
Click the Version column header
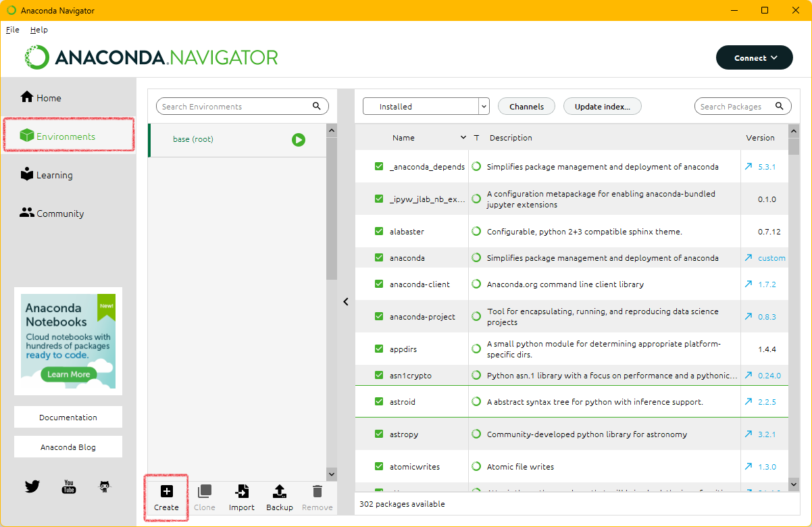pos(760,138)
